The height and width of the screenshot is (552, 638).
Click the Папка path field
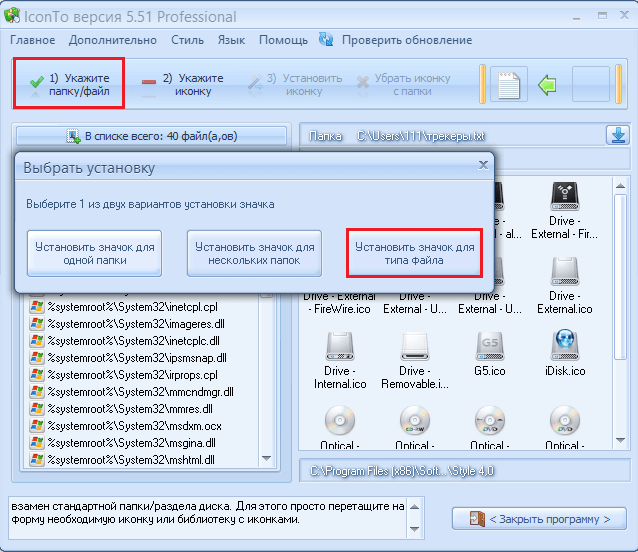click(452, 135)
